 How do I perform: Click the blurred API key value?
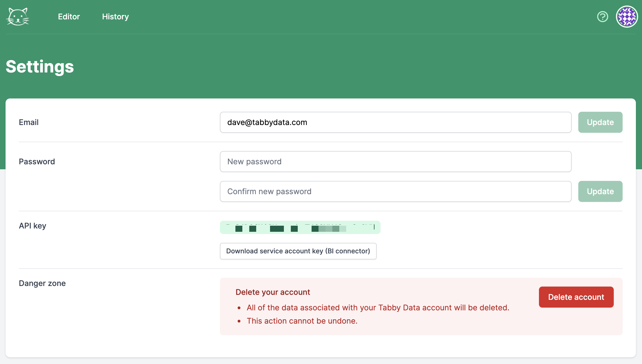click(300, 227)
